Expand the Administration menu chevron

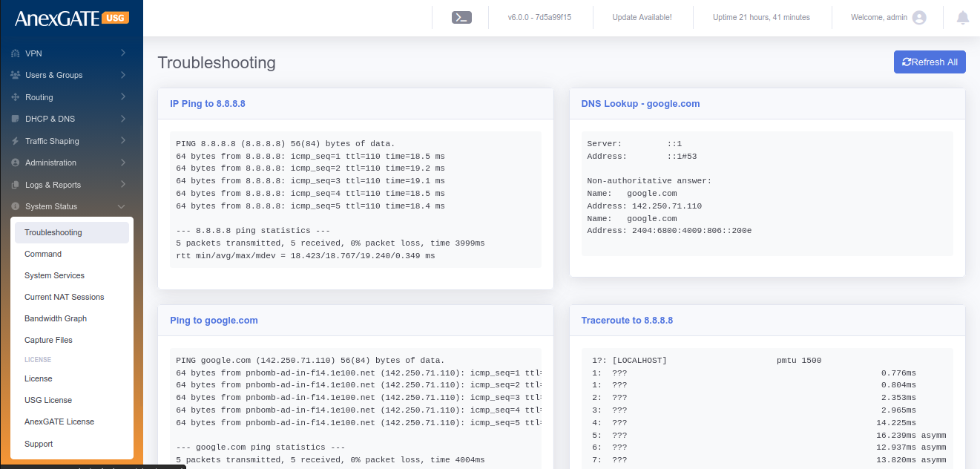[x=122, y=163]
